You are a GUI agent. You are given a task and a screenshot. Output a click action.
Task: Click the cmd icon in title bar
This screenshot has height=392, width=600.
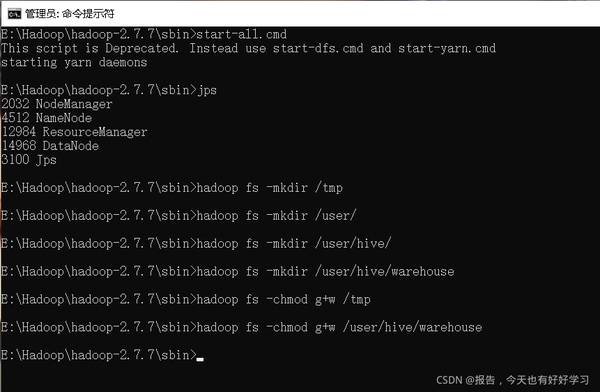14,14
